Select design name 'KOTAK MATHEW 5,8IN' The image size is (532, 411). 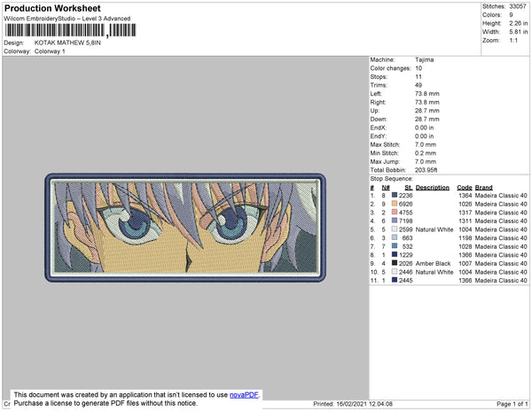(67, 43)
